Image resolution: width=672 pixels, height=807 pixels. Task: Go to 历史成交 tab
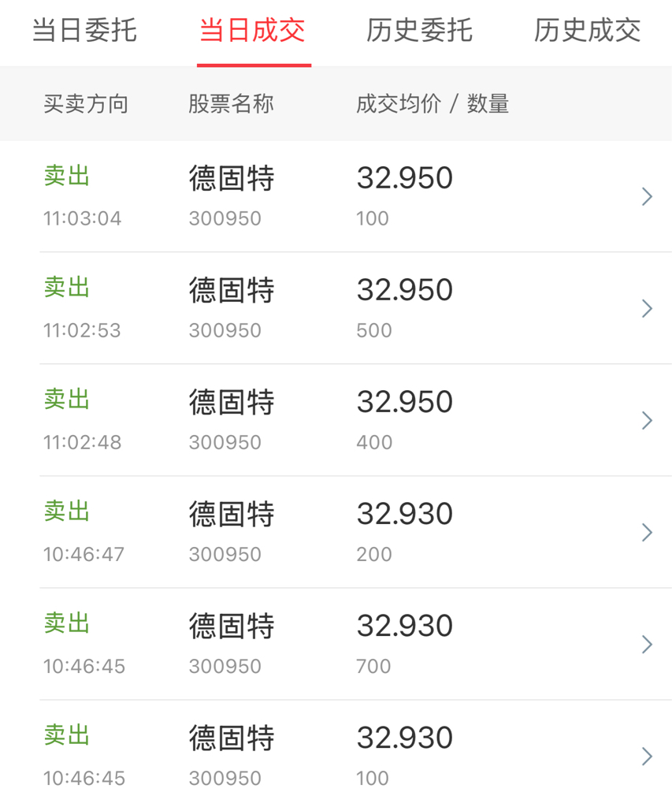pos(588,31)
